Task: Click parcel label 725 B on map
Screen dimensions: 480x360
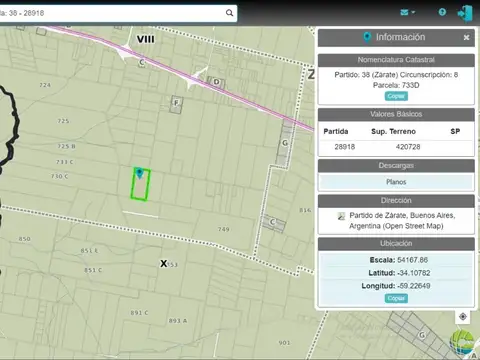Action: tap(66, 146)
